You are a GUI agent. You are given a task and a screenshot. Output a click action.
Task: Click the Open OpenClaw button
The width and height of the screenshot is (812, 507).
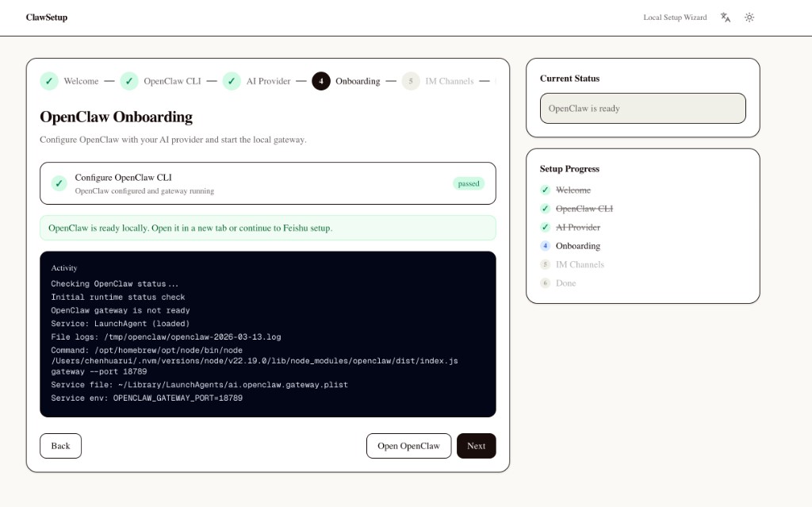coord(408,446)
